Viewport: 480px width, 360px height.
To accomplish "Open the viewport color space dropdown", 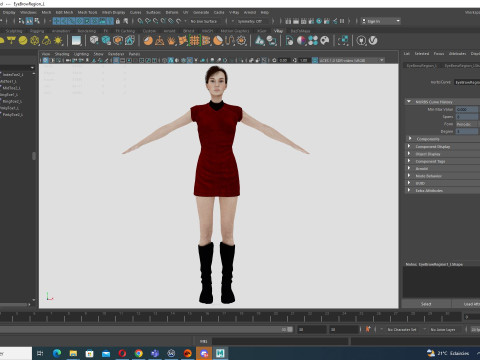I will (x=352, y=60).
